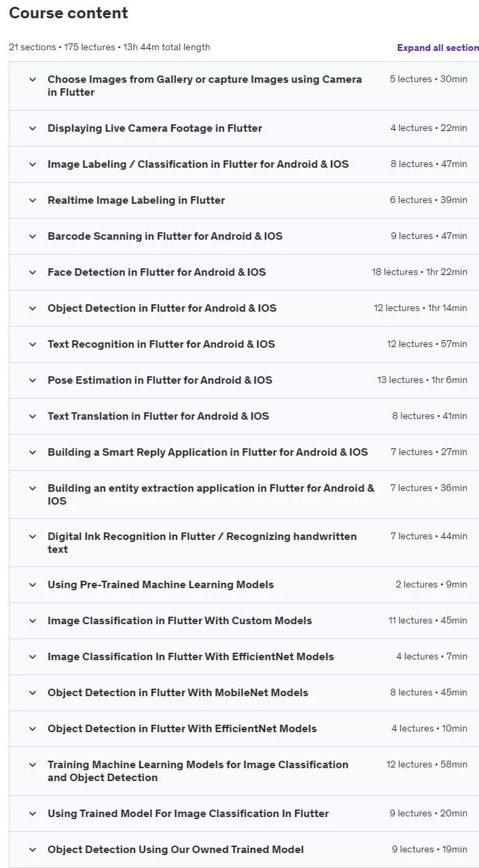Expand chevron beside Face Detection in Flutter

point(32,272)
